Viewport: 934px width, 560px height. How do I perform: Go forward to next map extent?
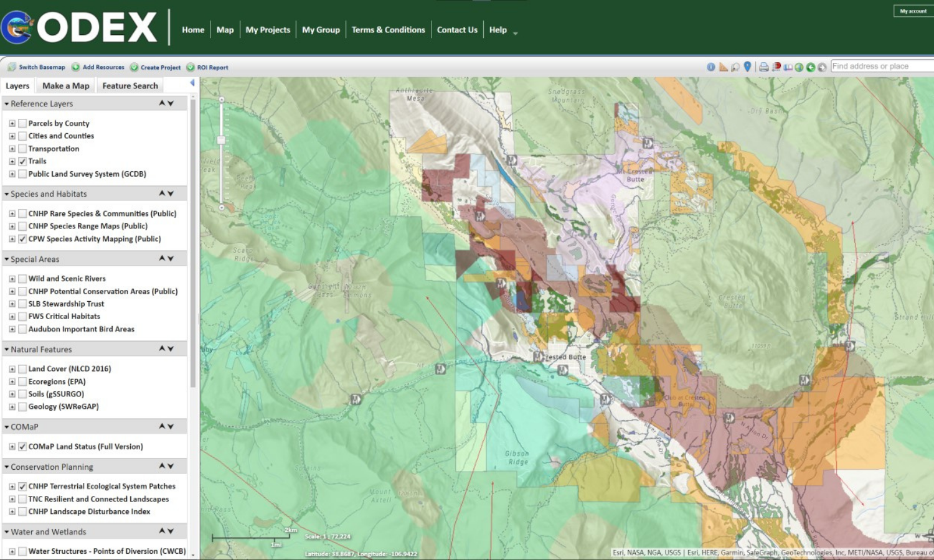click(x=823, y=66)
